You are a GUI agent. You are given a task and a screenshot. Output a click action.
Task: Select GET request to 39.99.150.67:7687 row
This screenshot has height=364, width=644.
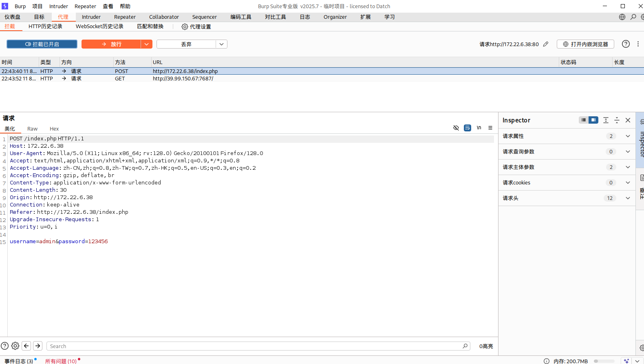click(x=322, y=78)
